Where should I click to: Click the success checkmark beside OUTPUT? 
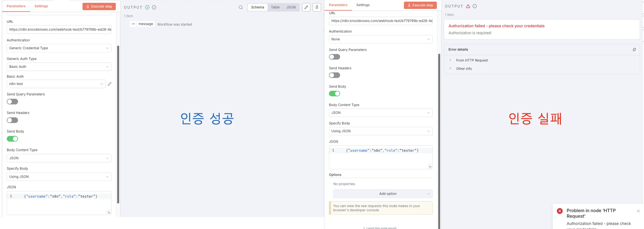pyautogui.click(x=147, y=7)
